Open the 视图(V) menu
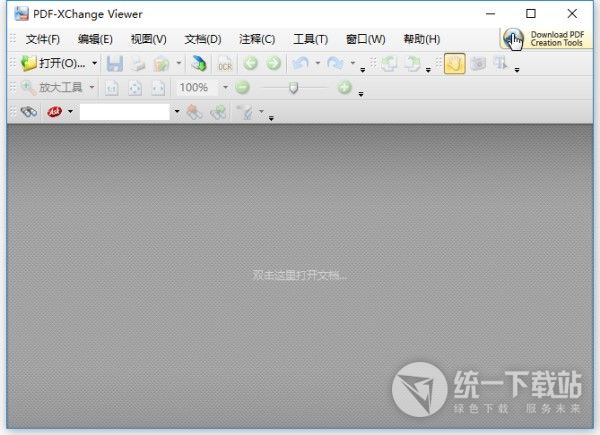The height and width of the screenshot is (435, 600). [149, 39]
